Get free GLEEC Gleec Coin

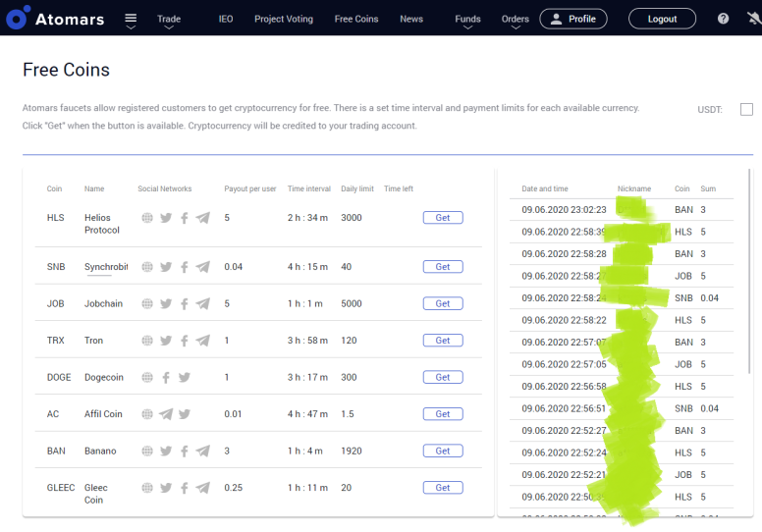tap(443, 488)
